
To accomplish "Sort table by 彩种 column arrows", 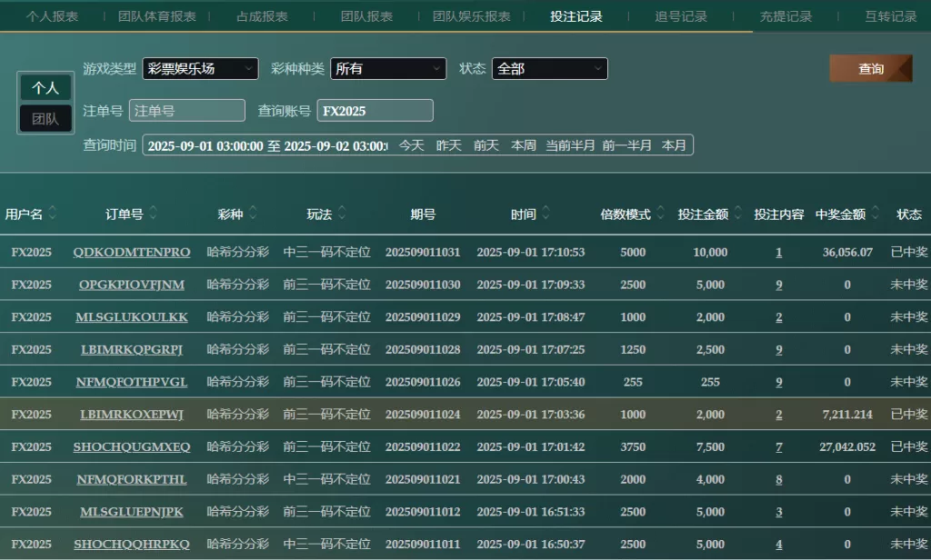I will [x=253, y=214].
